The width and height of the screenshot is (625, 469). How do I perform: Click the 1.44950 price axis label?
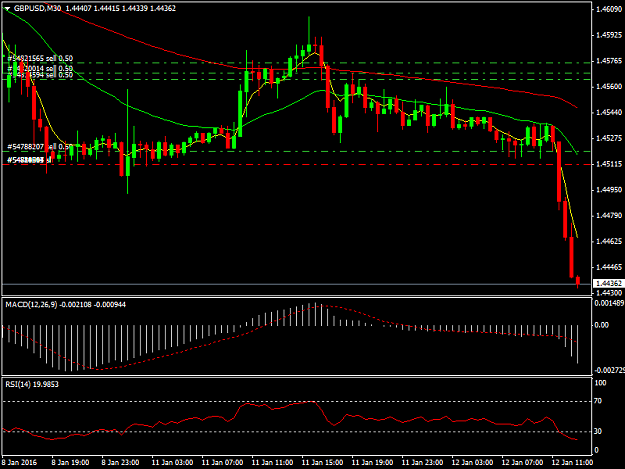click(609, 190)
